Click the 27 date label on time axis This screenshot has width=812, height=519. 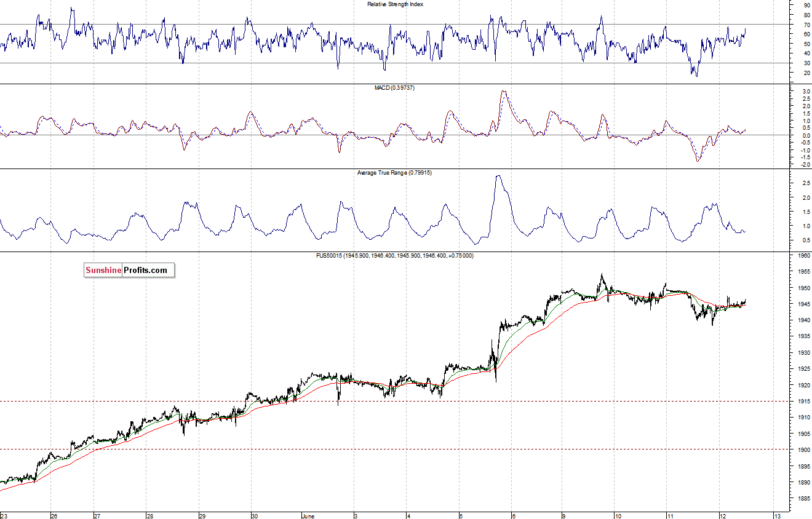click(97, 515)
